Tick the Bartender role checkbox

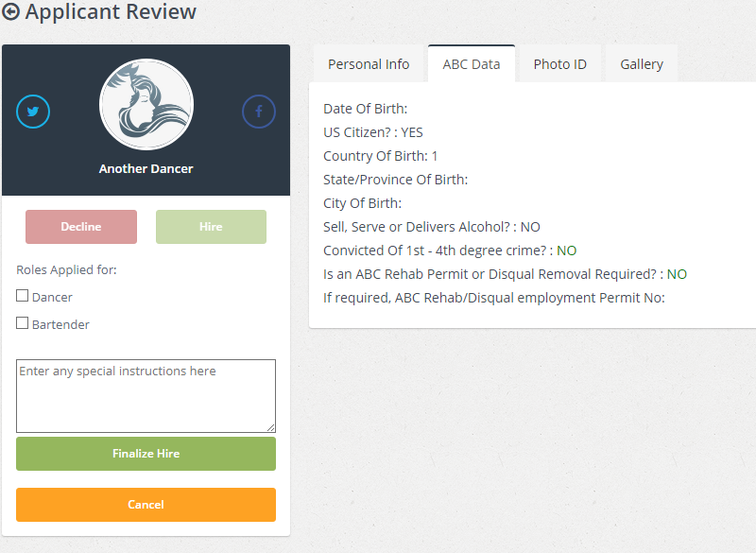point(23,323)
